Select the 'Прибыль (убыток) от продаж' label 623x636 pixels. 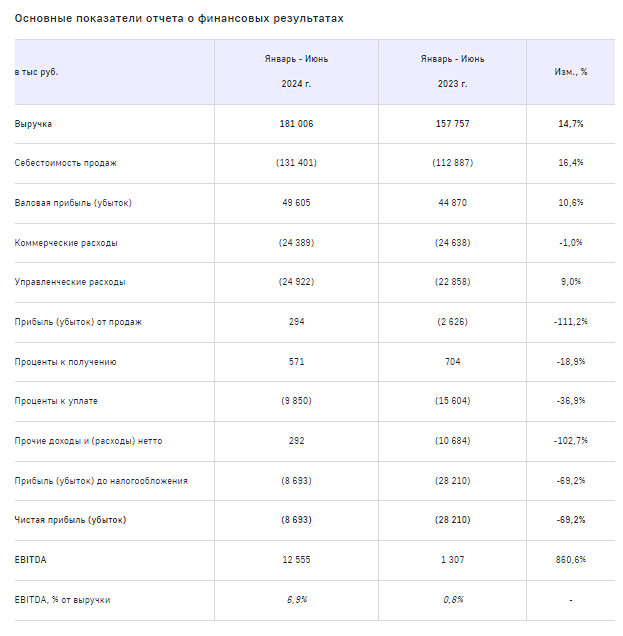[x=78, y=322]
